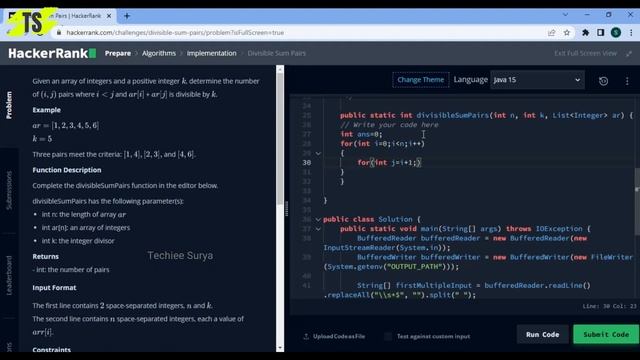Bookmark this page with the star icon
The width and height of the screenshot is (640, 360).
click(x=567, y=33)
